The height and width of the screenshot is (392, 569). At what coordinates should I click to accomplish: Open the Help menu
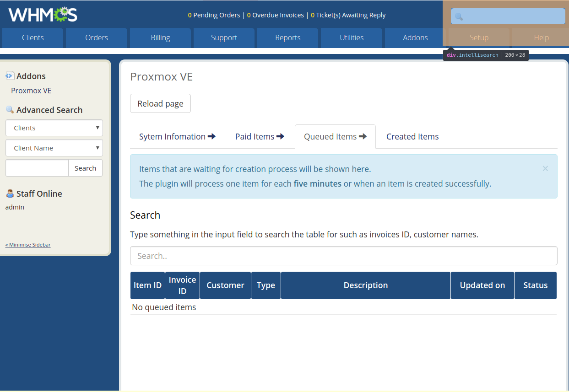coord(541,38)
